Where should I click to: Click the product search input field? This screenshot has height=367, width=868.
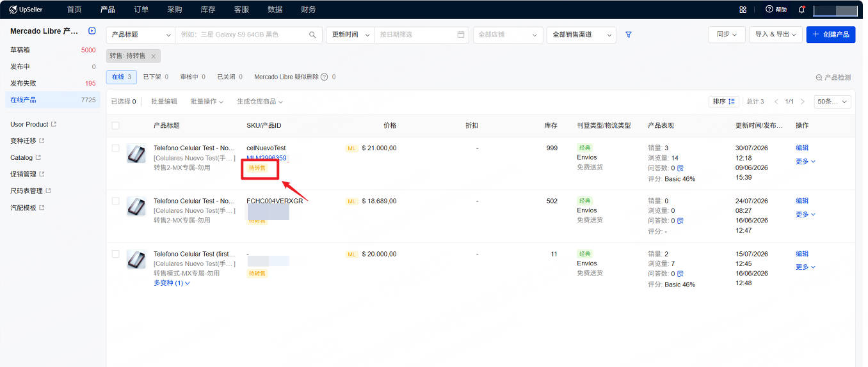[248, 35]
